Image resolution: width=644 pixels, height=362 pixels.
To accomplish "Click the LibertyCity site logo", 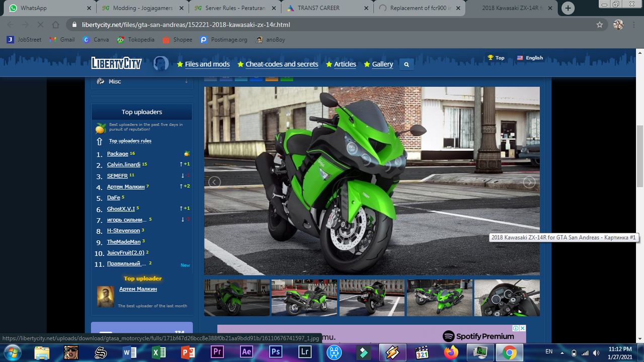I will coord(116,63).
